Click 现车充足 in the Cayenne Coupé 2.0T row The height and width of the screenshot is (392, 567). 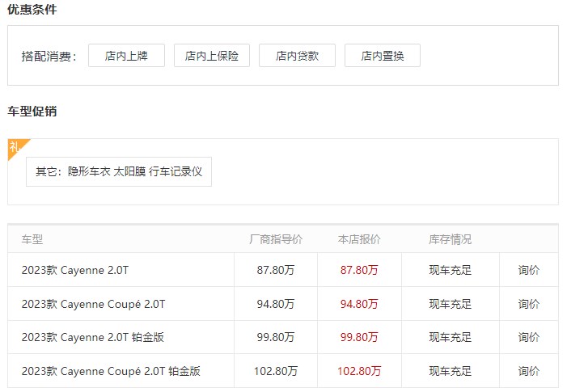(x=451, y=304)
